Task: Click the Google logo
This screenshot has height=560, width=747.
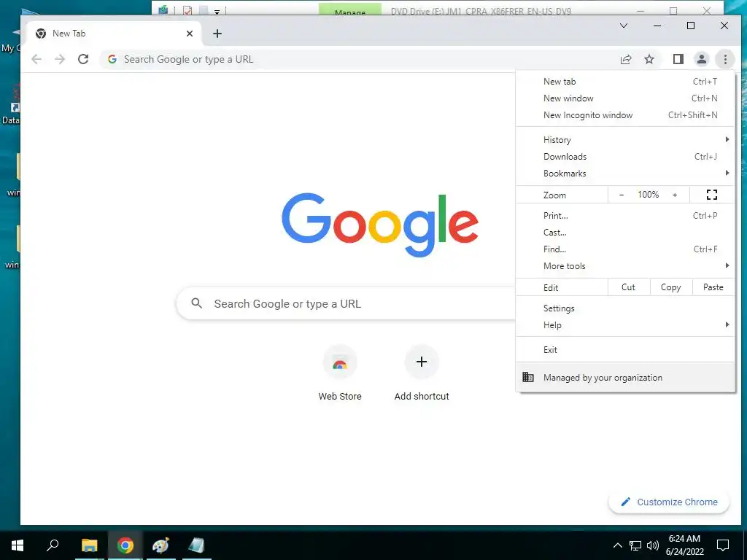Action: point(379,225)
